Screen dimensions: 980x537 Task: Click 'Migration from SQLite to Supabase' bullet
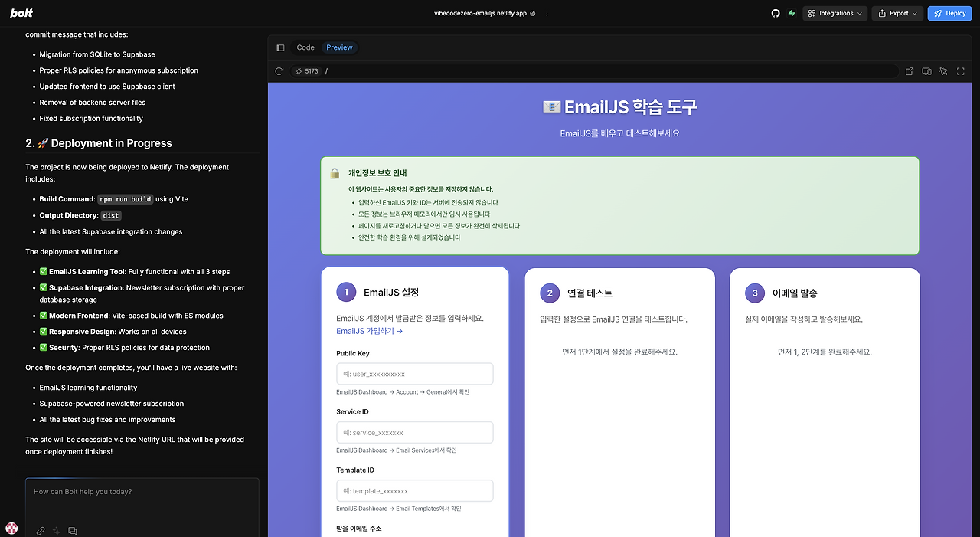97,54
